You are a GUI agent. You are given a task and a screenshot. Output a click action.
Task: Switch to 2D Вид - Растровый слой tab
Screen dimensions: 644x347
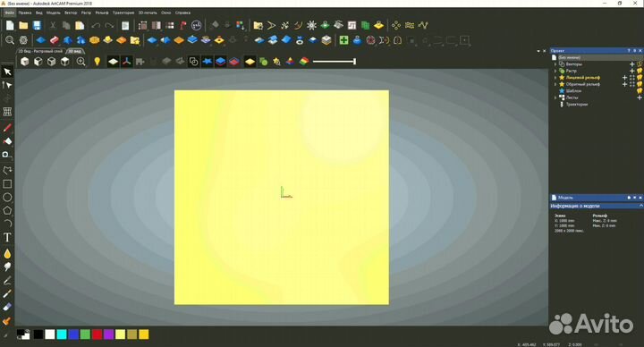pos(40,51)
